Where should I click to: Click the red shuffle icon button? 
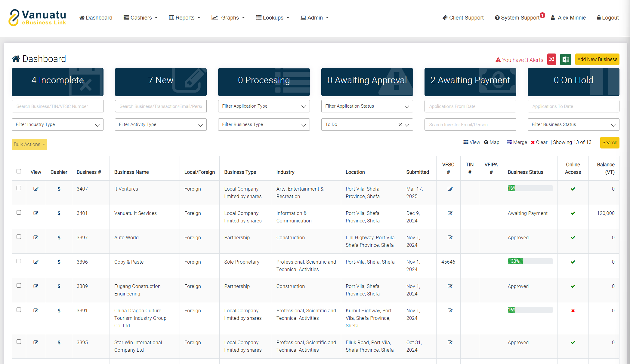coord(551,59)
